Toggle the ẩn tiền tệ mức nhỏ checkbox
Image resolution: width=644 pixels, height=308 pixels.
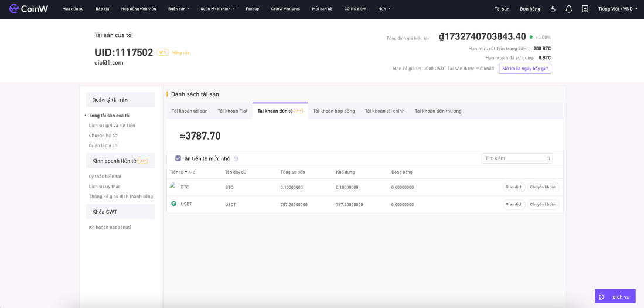click(x=178, y=158)
